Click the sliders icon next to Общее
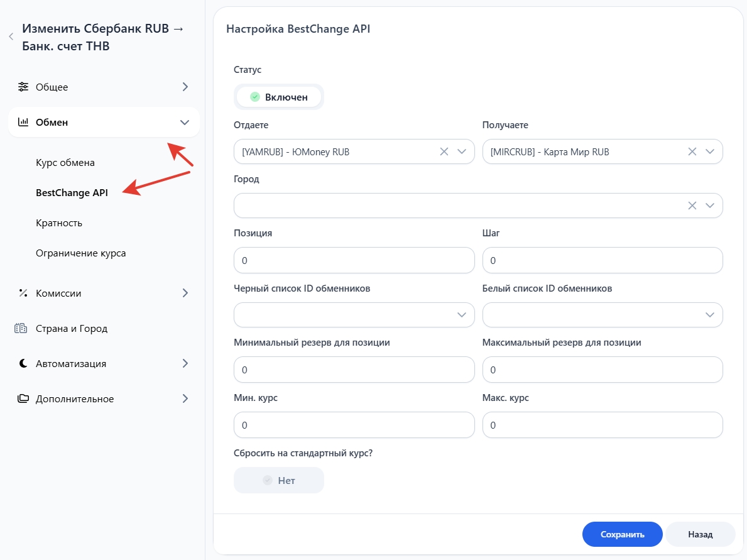Image resolution: width=747 pixels, height=560 pixels. 23,87
